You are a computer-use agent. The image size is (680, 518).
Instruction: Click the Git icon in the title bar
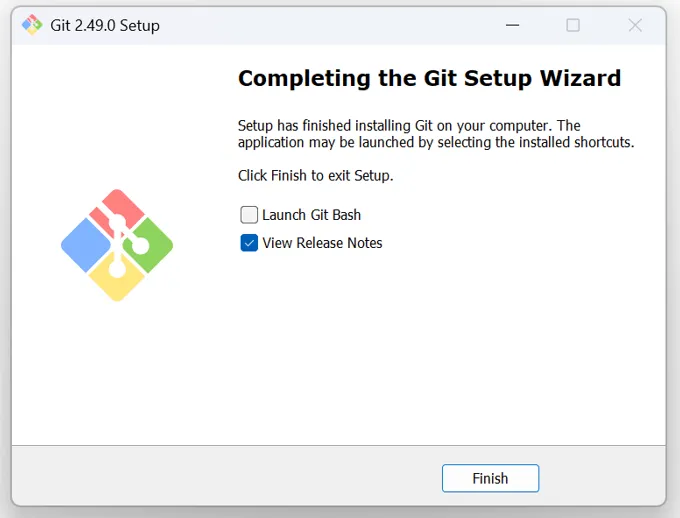(x=32, y=25)
